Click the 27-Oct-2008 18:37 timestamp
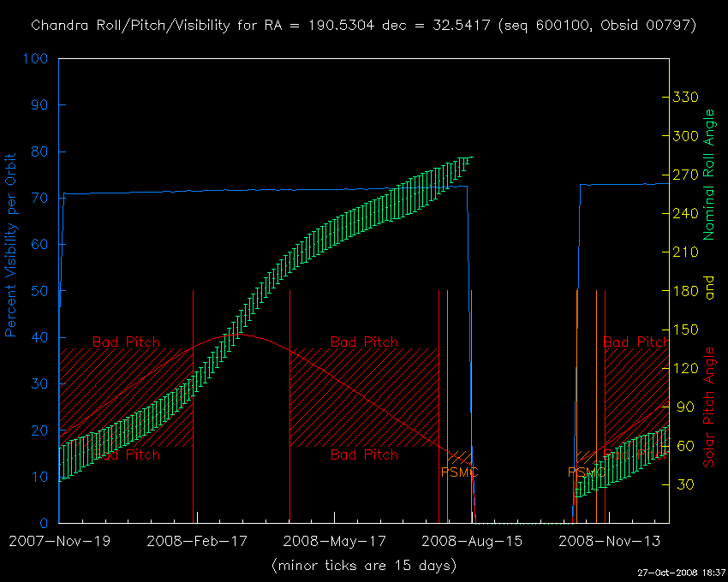Screen dimensions: 728x582 (681, 573)
